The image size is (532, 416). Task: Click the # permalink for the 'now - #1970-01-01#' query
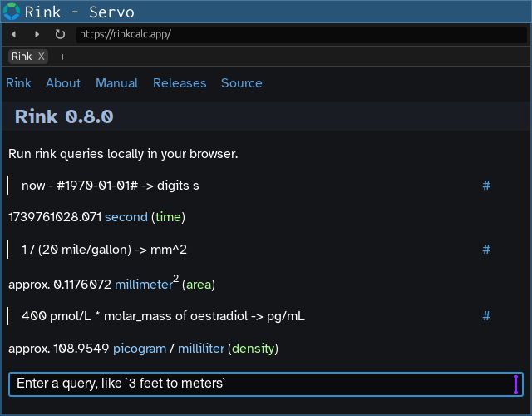[486, 186]
